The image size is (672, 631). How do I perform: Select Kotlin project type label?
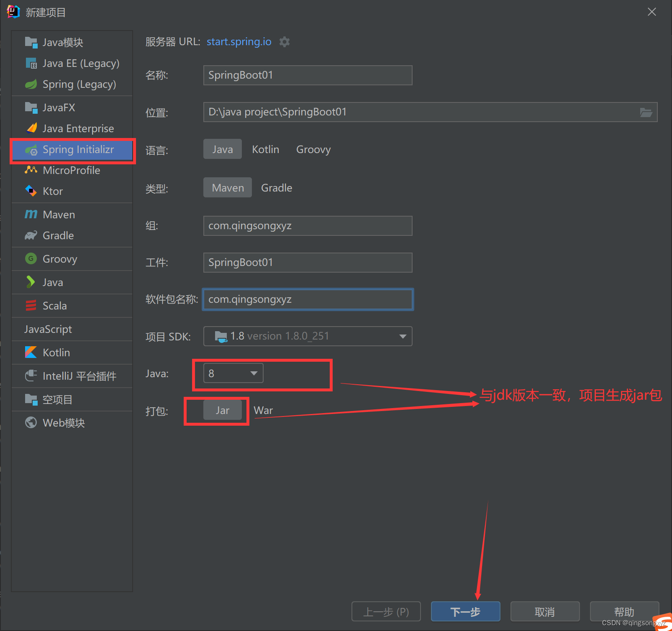[56, 353]
